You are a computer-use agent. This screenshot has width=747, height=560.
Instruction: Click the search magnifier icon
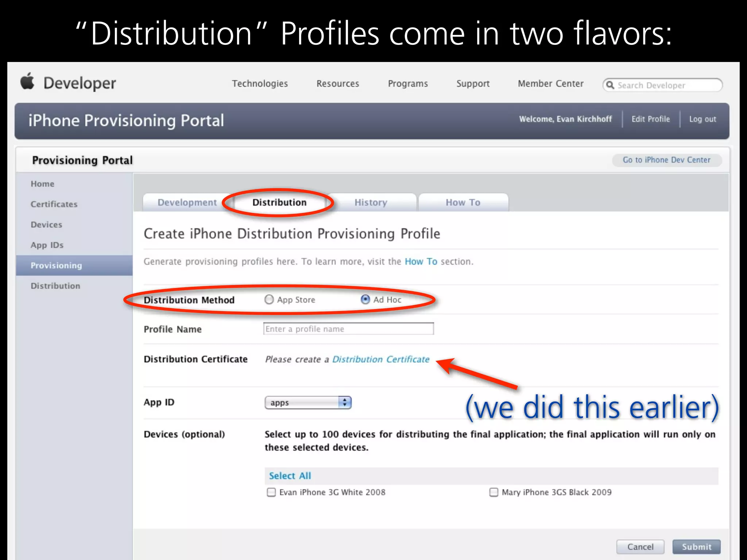[610, 85]
